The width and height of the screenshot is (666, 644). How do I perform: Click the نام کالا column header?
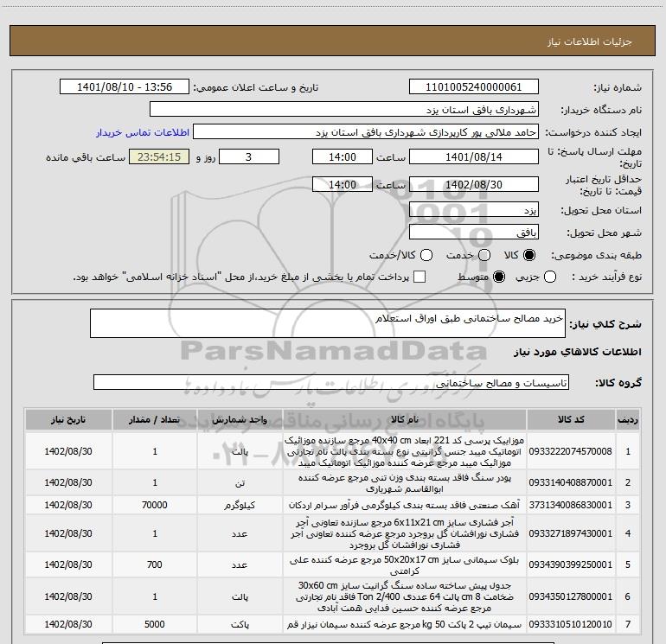[x=405, y=419]
